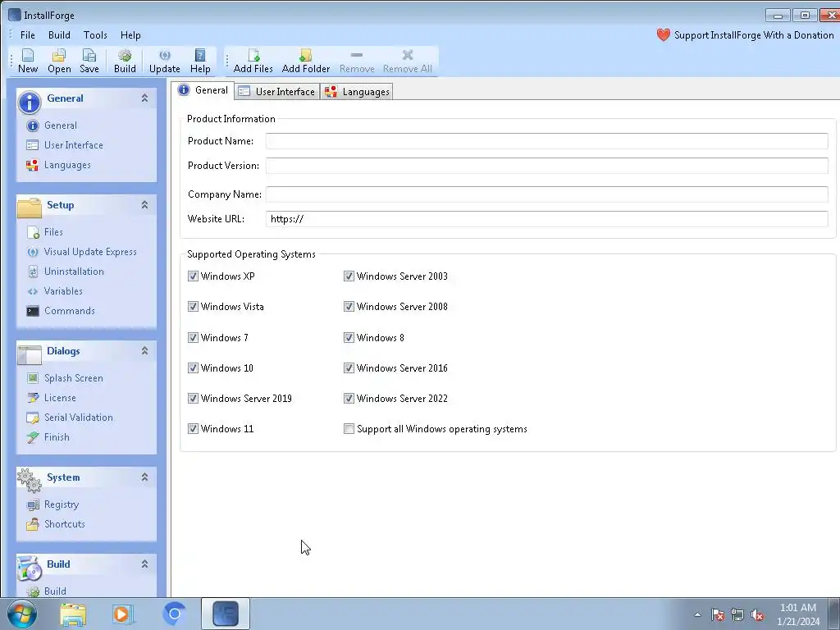Viewport: 840px width, 630px height.
Task: Switch to the User Interface tab
Action: pyautogui.click(x=277, y=92)
